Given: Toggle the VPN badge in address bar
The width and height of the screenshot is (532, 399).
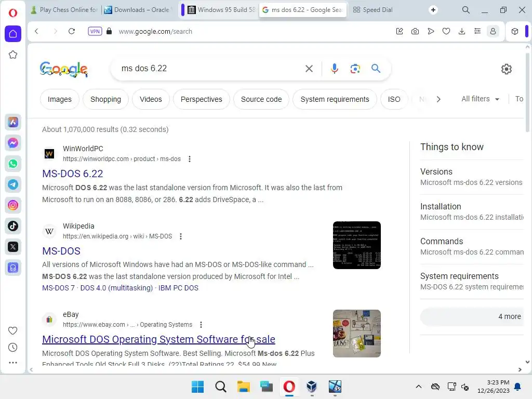Looking at the screenshot, I should click(x=95, y=31).
